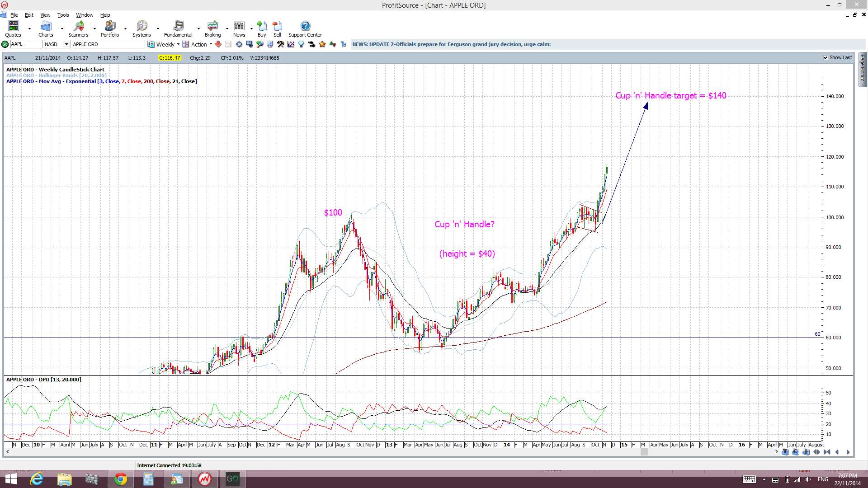The image size is (868, 488).
Task: Open Google Chrome from the taskbar
Action: tap(120, 479)
